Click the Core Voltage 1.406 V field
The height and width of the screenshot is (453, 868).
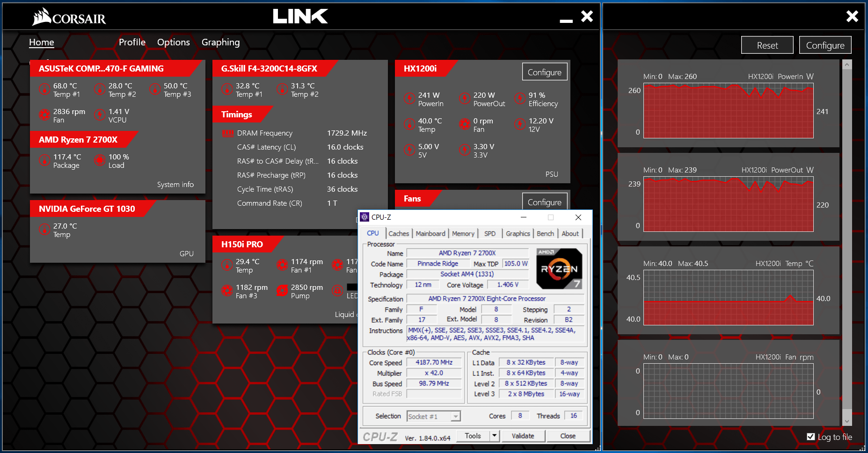coord(508,285)
